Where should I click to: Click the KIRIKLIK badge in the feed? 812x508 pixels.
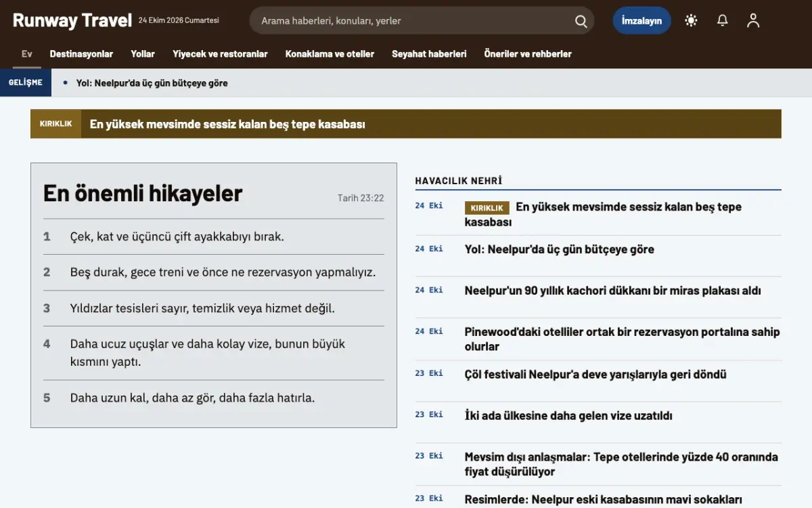tap(487, 208)
